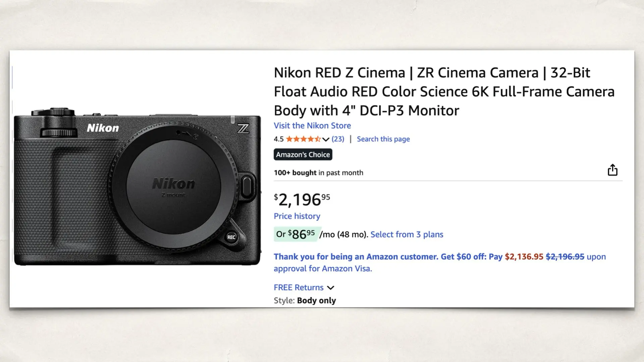The height and width of the screenshot is (362, 644).
Task: Click Search this page
Action: pyautogui.click(x=383, y=139)
